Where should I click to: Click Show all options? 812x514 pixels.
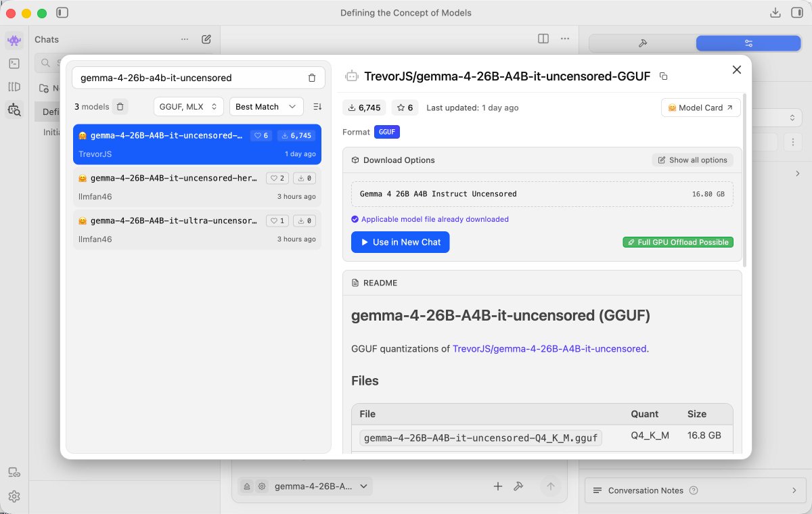(692, 160)
